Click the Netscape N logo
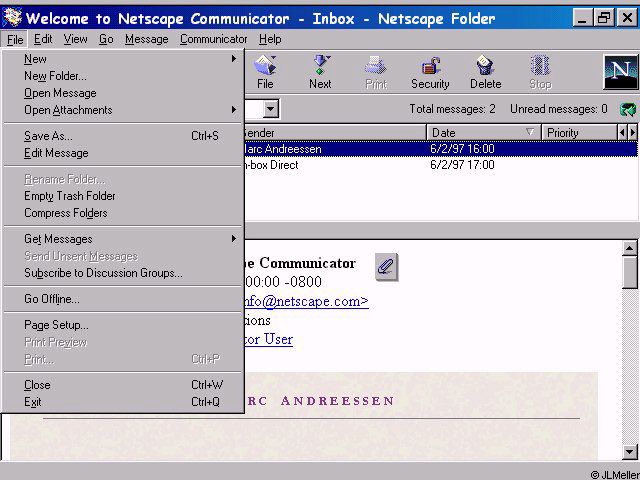Viewport: 640px width, 480px height. pos(621,72)
